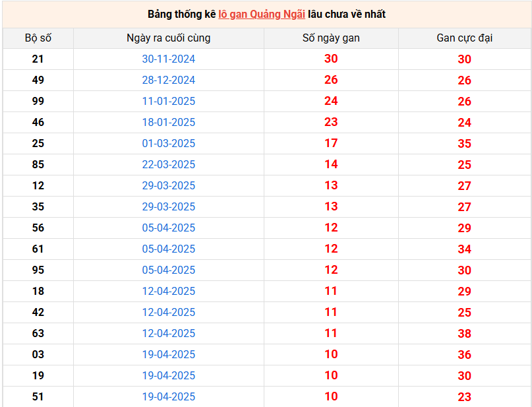The image size is (532, 407).
Task: Click the 'Bộ số' column header
Action: click(38, 38)
